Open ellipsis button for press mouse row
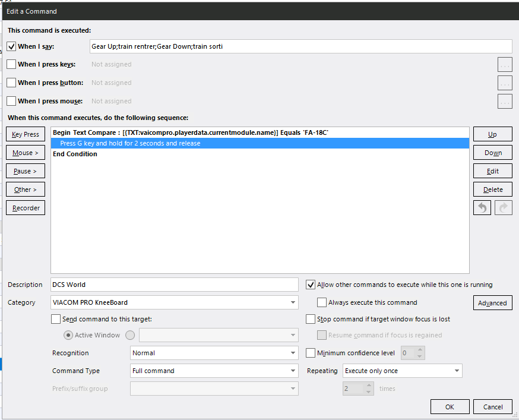 coord(505,102)
